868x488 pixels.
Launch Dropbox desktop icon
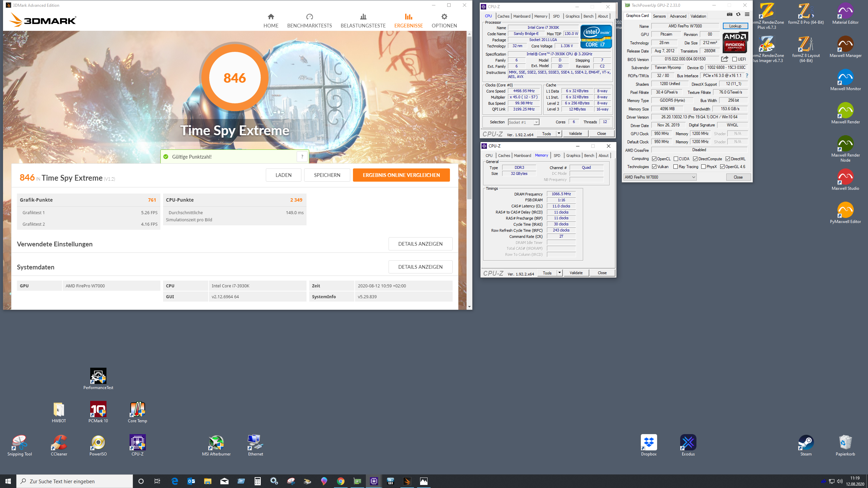(x=649, y=445)
